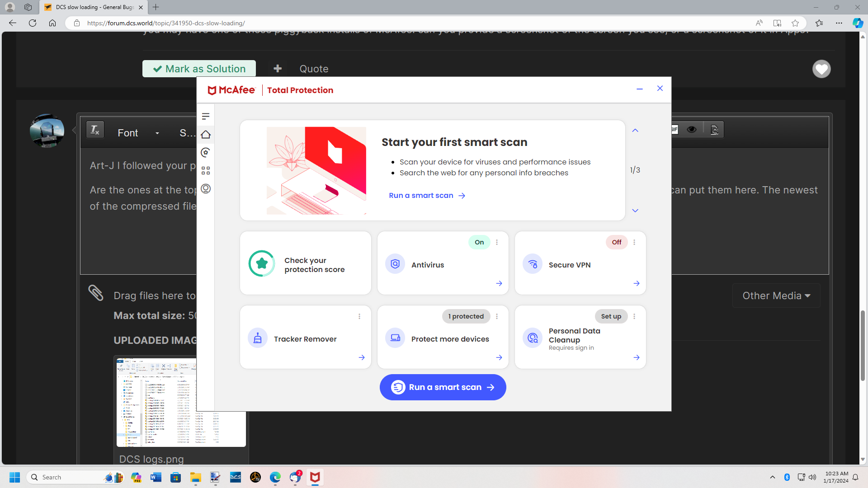Click Mark as Solution in forum

199,69
